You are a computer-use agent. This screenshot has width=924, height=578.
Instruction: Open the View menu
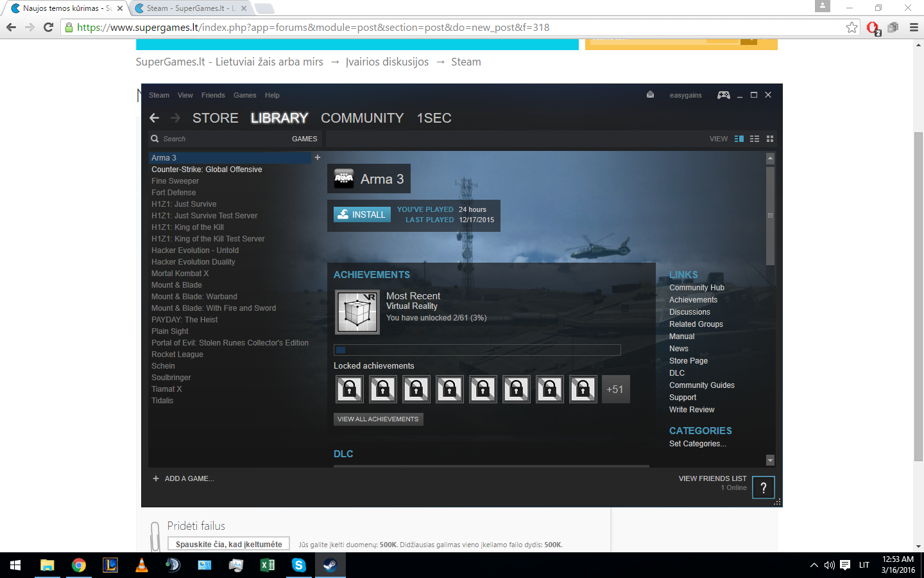pyautogui.click(x=185, y=95)
